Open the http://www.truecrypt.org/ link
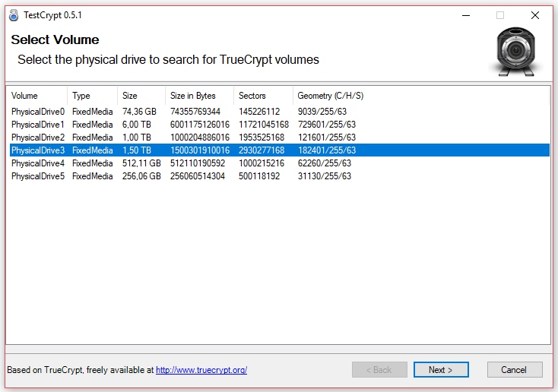Screen dimensions: 558x392 click(x=201, y=370)
